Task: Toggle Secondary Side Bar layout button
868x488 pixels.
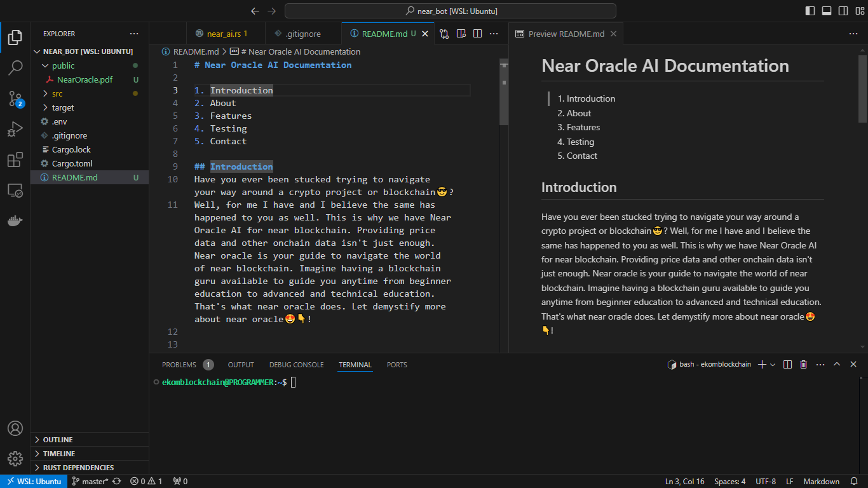Action: (x=843, y=11)
